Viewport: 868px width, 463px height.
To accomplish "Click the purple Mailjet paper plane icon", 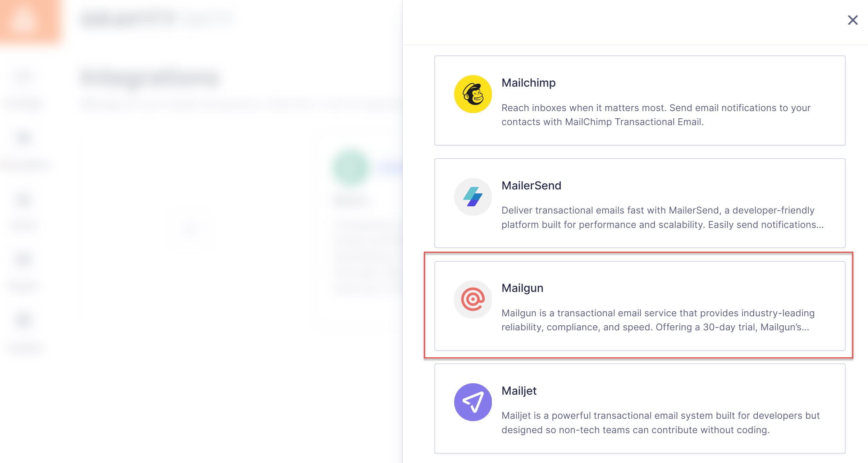I will pyautogui.click(x=473, y=402).
